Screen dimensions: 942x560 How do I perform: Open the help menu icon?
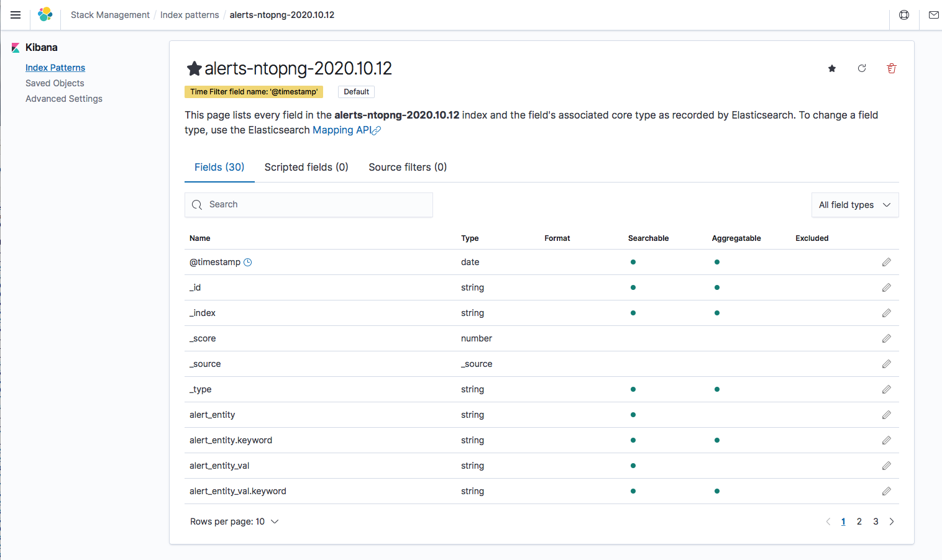(904, 15)
